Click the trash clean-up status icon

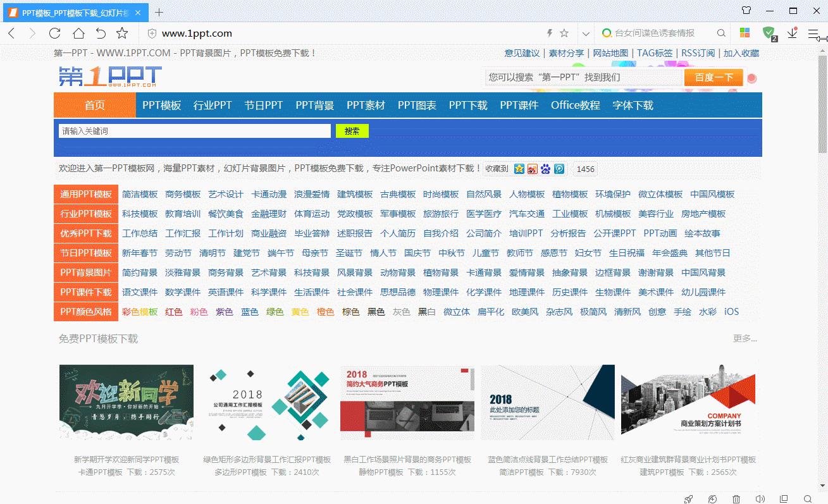(x=736, y=499)
